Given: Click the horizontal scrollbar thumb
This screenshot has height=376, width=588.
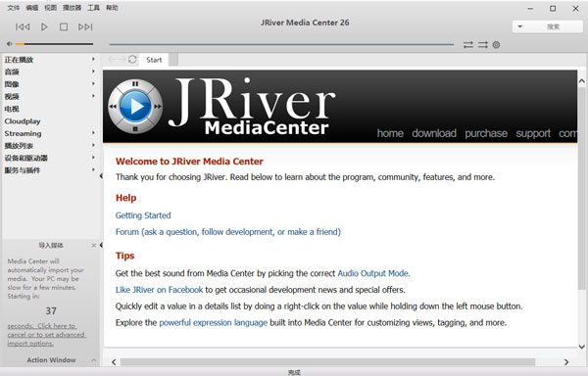Looking at the screenshot, I should [327, 362].
